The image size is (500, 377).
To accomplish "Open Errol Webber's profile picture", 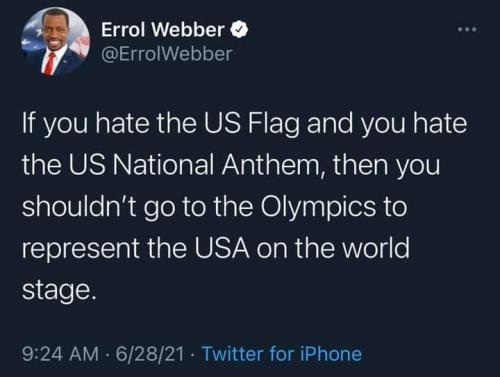I will tap(56, 42).
